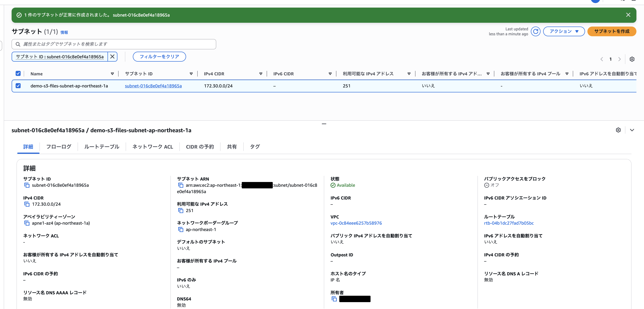The image size is (644, 309).
Task: Toggle the select-all checkbox in table header
Action: click(x=18, y=73)
